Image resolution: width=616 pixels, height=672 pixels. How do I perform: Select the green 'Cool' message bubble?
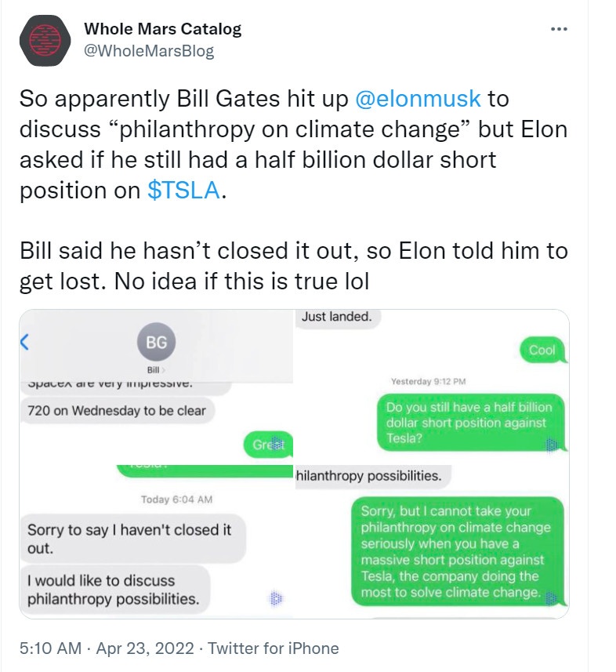[542, 351]
